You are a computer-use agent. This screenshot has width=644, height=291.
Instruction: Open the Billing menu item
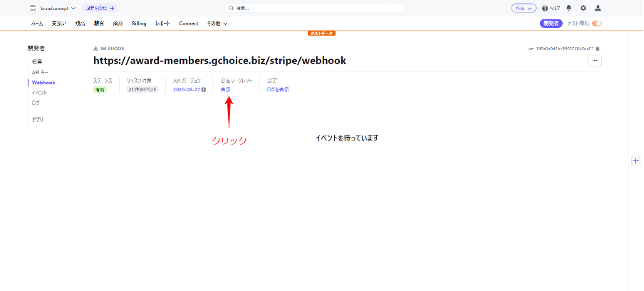click(x=139, y=24)
